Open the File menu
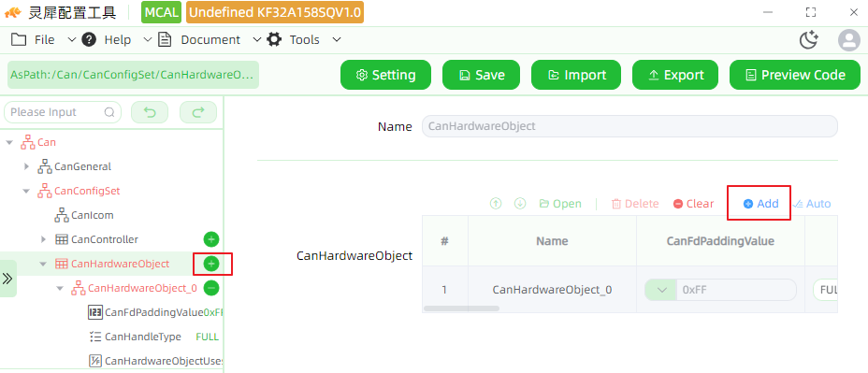The image size is (868, 373). pyautogui.click(x=43, y=40)
